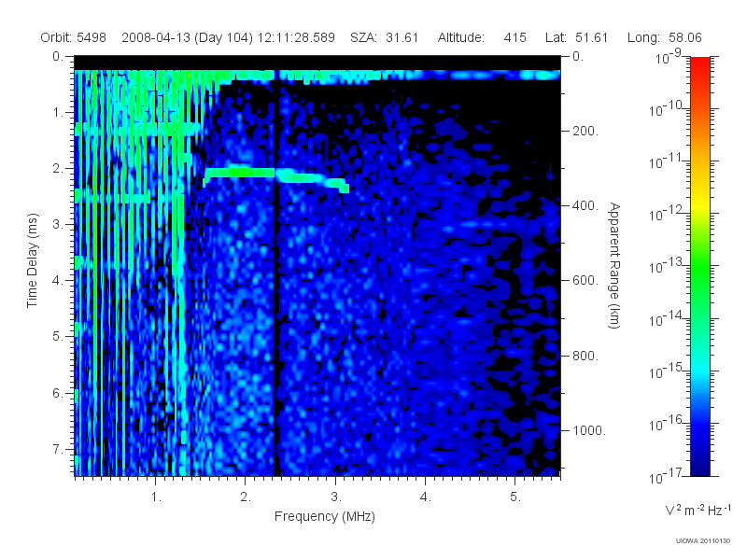Image resolution: width=747 pixels, height=560 pixels.
Task: Click the V² m⁻² Hz⁻¹ units label
Action: [x=698, y=510]
